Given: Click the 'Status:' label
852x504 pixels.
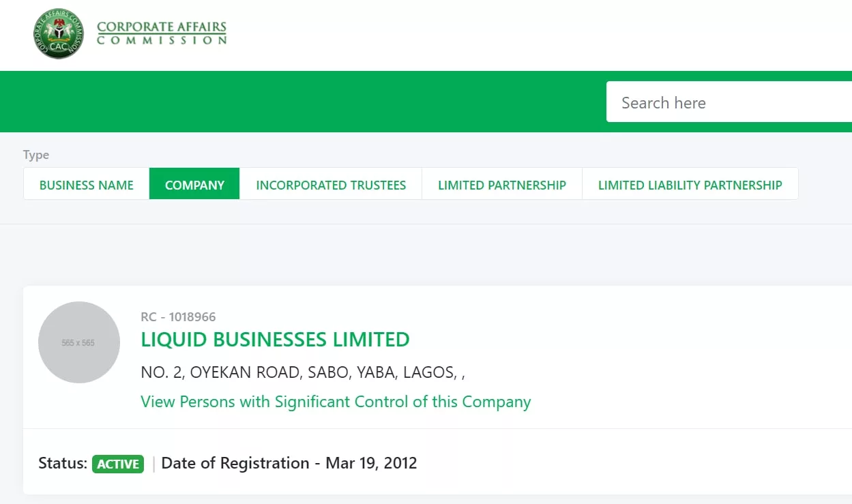Looking at the screenshot, I should (63, 463).
